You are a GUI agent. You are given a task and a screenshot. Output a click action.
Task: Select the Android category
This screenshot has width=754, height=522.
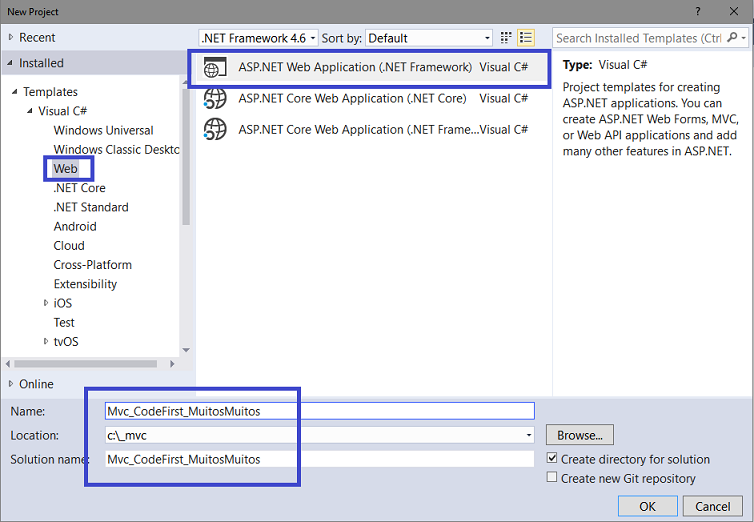tap(75, 226)
